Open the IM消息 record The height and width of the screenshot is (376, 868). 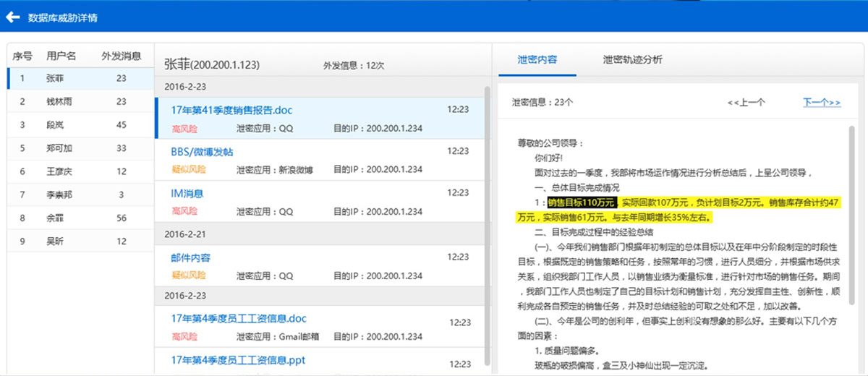coord(318,202)
